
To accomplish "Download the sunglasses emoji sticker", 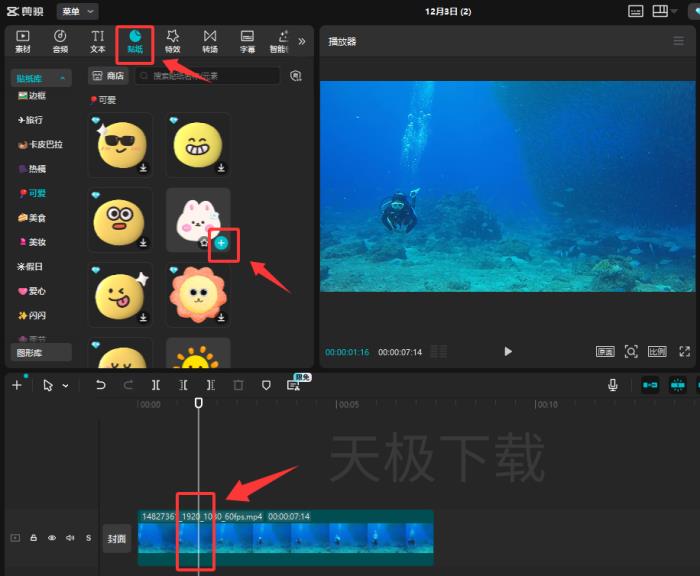I will click(x=143, y=168).
